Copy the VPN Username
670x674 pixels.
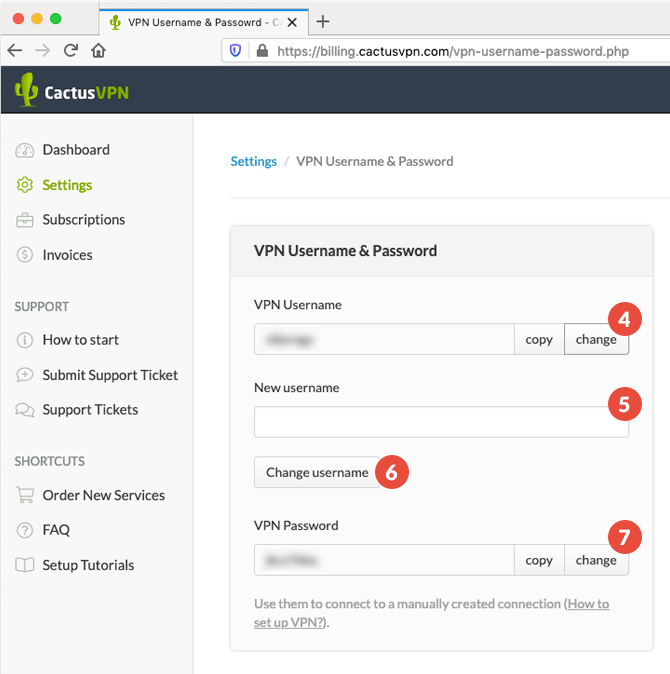tap(539, 339)
